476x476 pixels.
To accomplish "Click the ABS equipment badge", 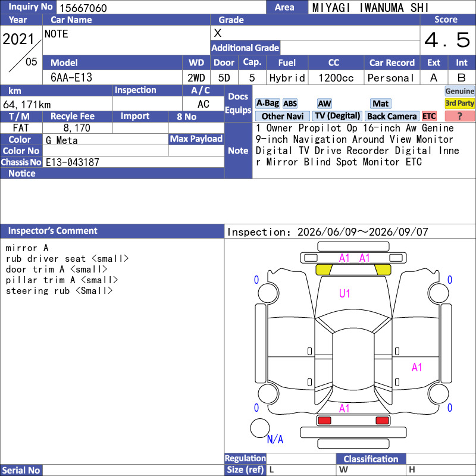I will coord(290,104).
